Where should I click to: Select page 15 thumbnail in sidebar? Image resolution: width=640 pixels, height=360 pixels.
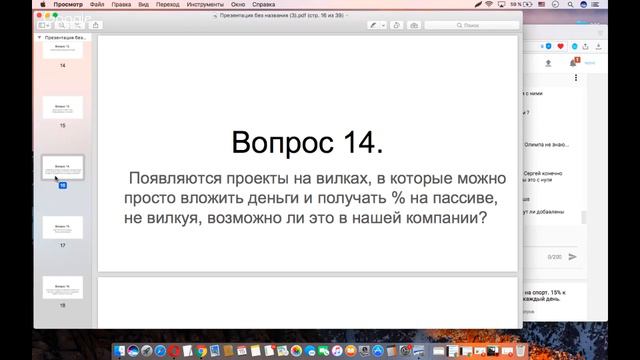(x=62, y=107)
